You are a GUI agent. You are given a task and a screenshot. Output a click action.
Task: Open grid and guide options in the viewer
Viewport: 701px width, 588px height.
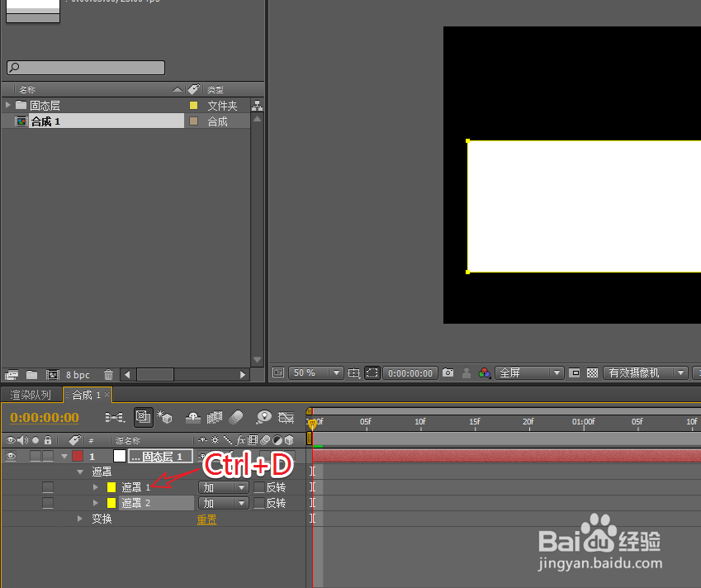pos(353,373)
